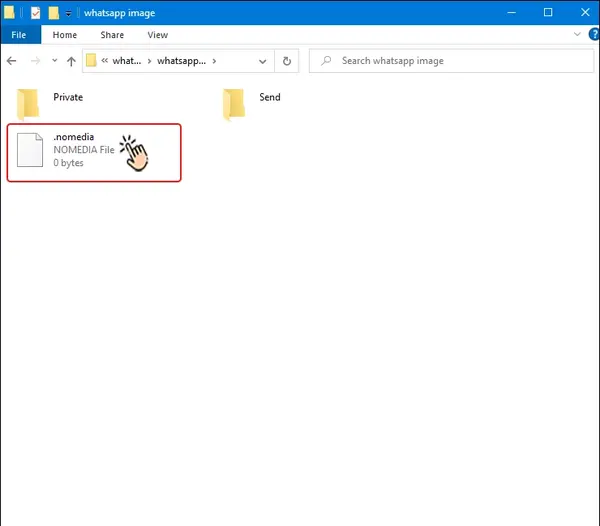The width and height of the screenshot is (600, 526).
Task: Click the Properties quick access icon
Action: click(35, 13)
